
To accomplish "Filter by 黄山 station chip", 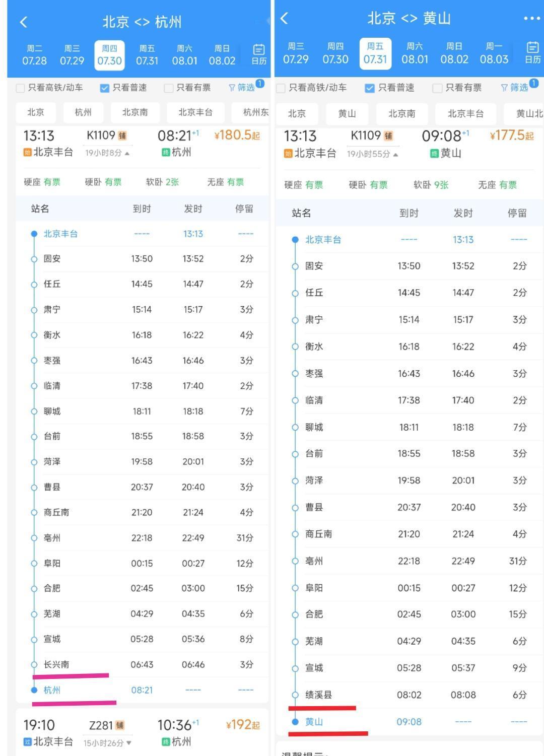I will (347, 114).
